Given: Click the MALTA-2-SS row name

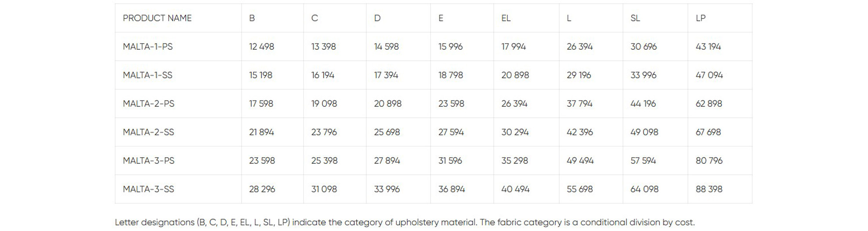Looking at the screenshot, I should [148, 132].
